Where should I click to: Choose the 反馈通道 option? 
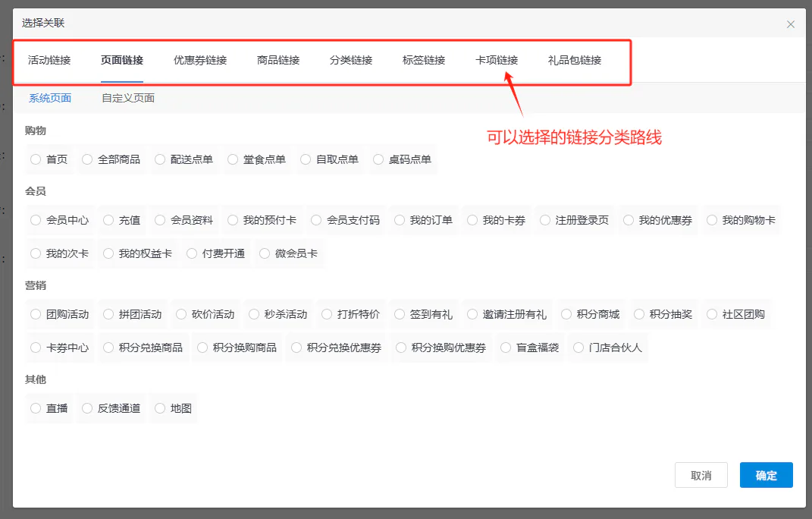point(87,408)
